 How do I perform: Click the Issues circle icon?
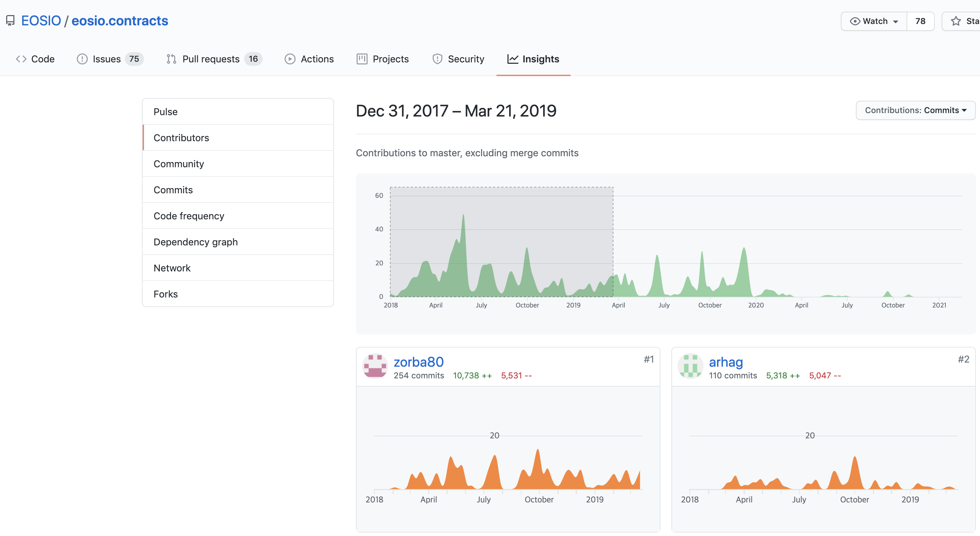pyautogui.click(x=82, y=59)
